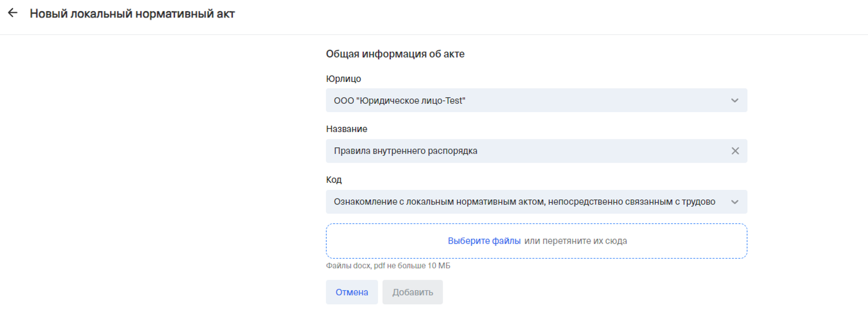Click the chevron arrow in Код field

click(734, 202)
